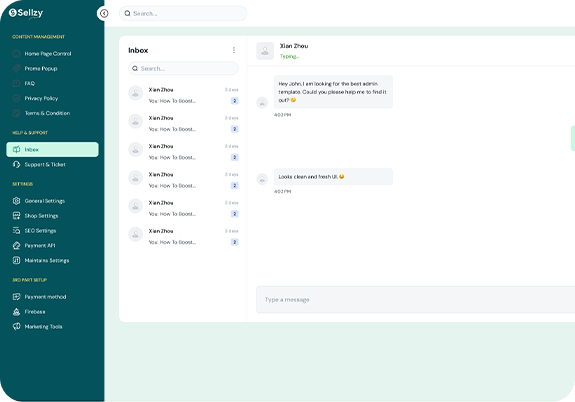Screen dimensions: 575x402
Task: Click the Inbox icon in sidebar
Action: pyautogui.click(x=17, y=149)
